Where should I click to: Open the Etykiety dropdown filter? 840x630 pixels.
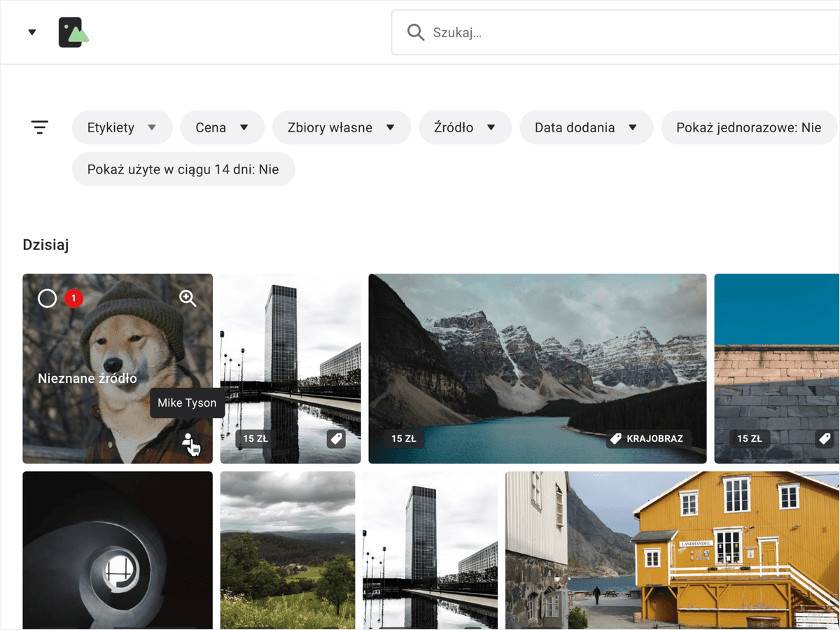point(122,127)
